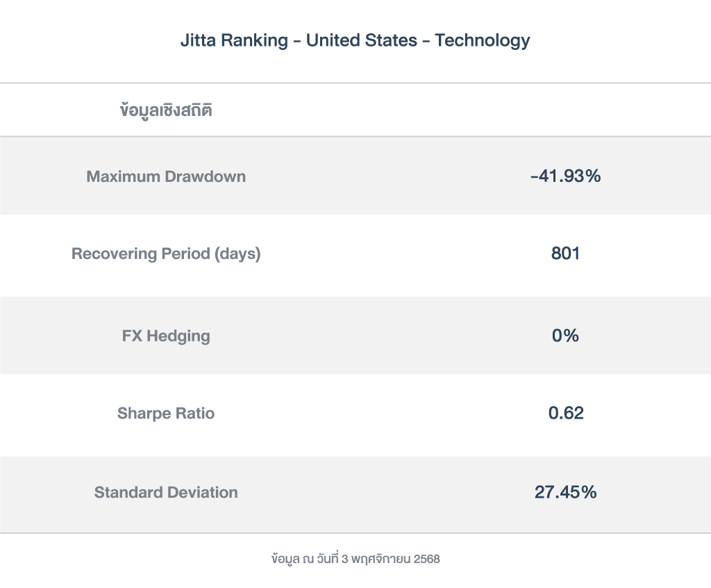Click the footer date "3 พฤศจิกายน 2568"
The width and height of the screenshot is (711, 588).
click(391, 559)
